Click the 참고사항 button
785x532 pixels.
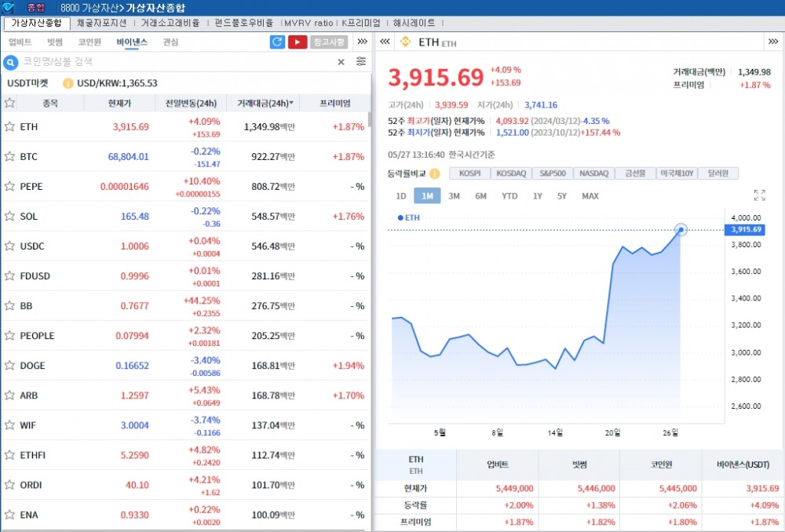tap(330, 41)
